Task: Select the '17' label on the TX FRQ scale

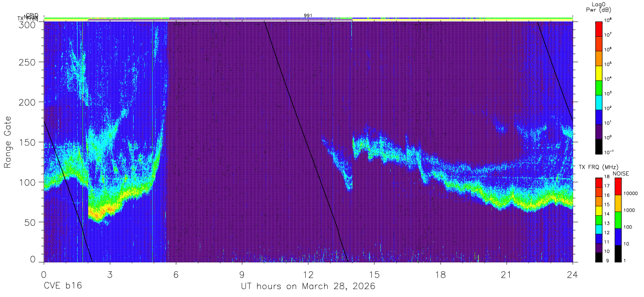Action: coord(606,186)
